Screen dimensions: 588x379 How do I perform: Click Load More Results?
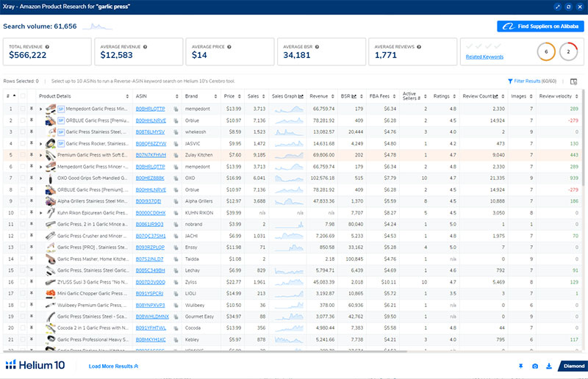point(113,367)
